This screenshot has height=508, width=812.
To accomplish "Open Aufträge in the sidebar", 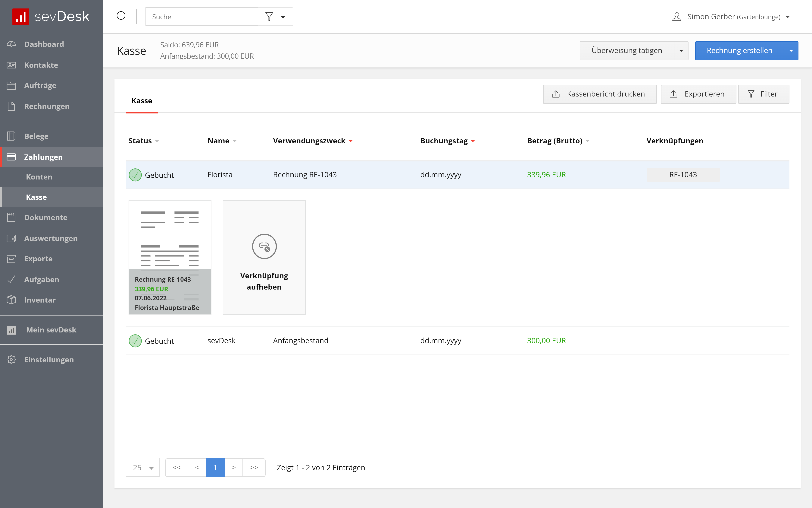I will (x=40, y=85).
